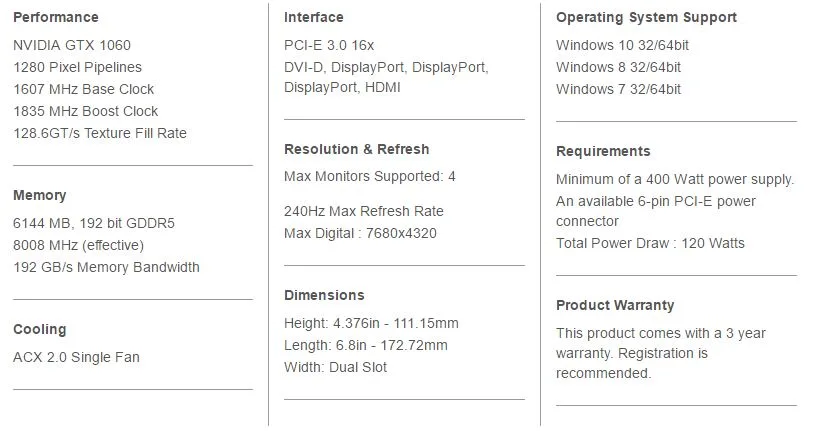The width and height of the screenshot is (814, 431).
Task: Click the Operating System Support heading
Action: tap(646, 17)
